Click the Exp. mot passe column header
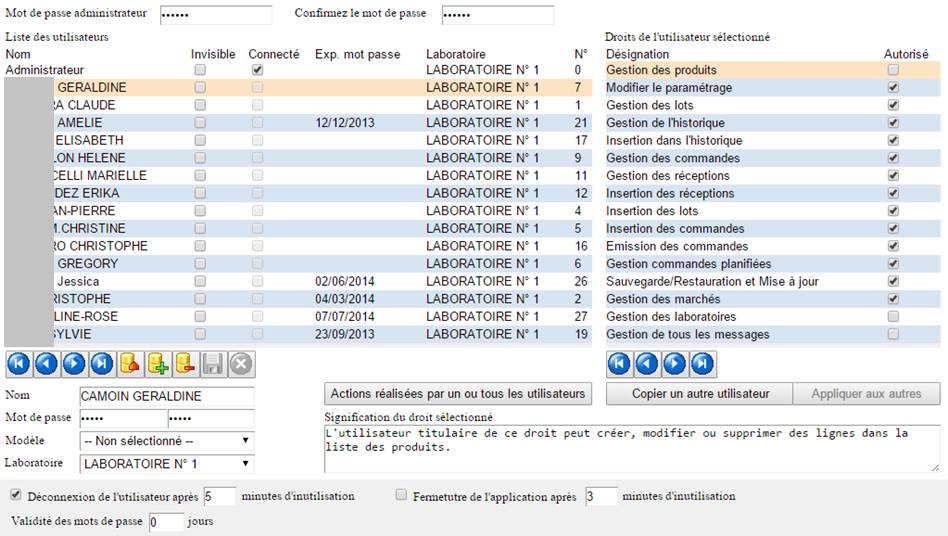This screenshot has height=536, width=948. 357,54
